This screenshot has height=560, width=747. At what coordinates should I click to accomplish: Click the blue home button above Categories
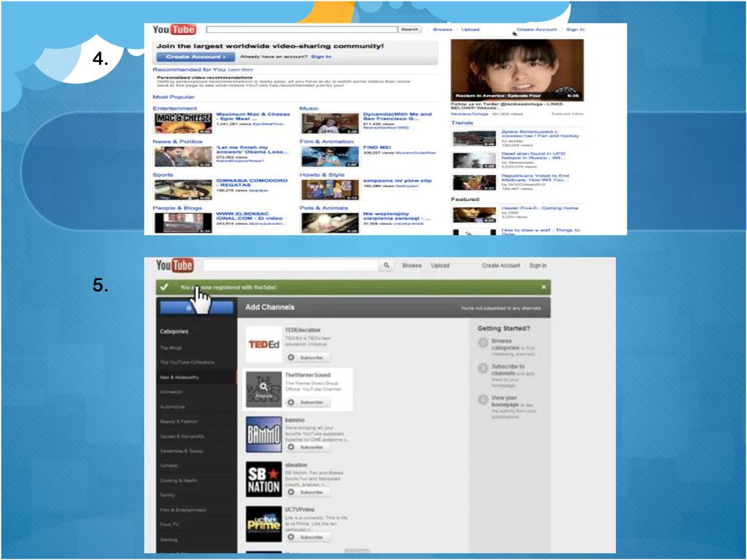click(x=197, y=308)
